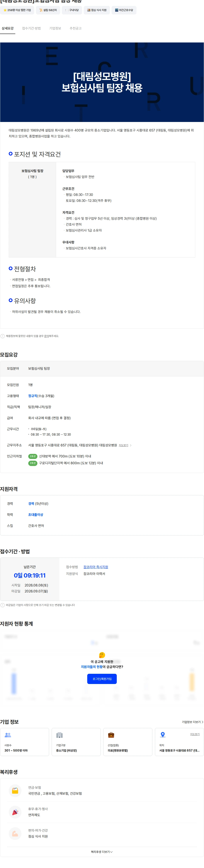Image resolution: width=204 pixels, height=868 pixels.
Task: Click the 문의 link in the incorrect-info notice
Action: [47, 336]
